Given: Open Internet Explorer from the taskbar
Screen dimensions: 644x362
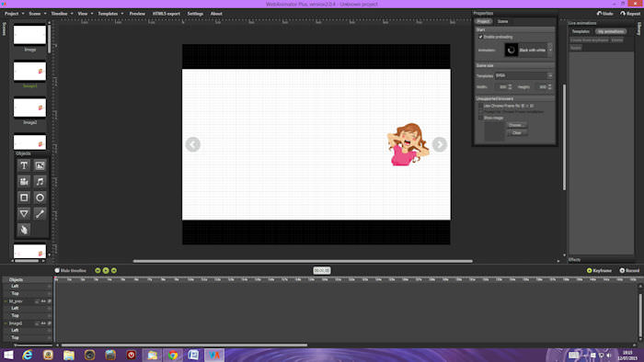Looking at the screenshot, I should [28, 355].
